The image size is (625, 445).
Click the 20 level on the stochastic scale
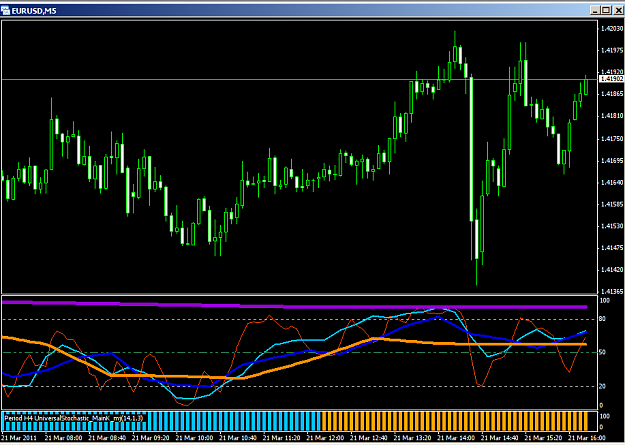pyautogui.click(x=602, y=386)
